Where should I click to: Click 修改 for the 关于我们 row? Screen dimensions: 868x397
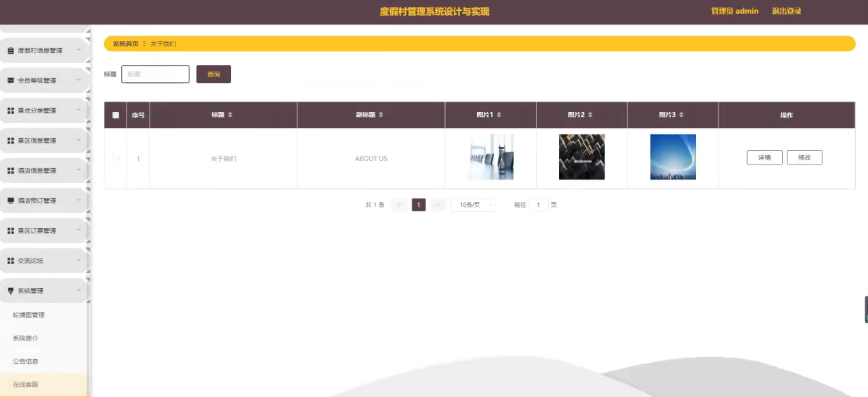[x=805, y=158]
